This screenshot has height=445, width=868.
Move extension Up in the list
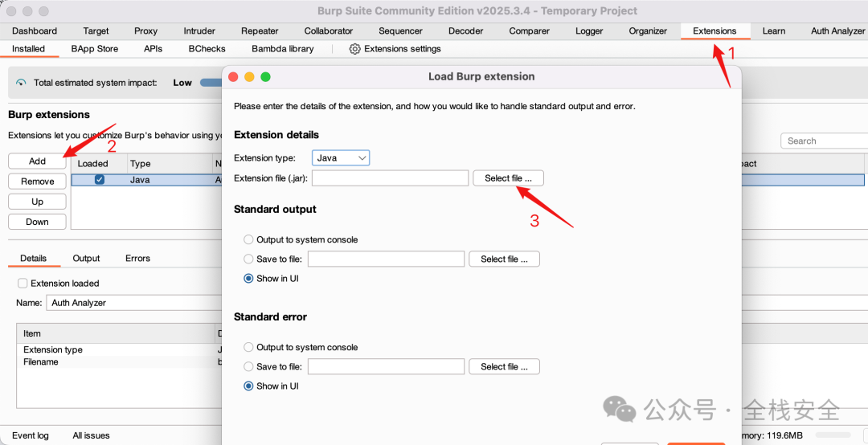[37, 202]
